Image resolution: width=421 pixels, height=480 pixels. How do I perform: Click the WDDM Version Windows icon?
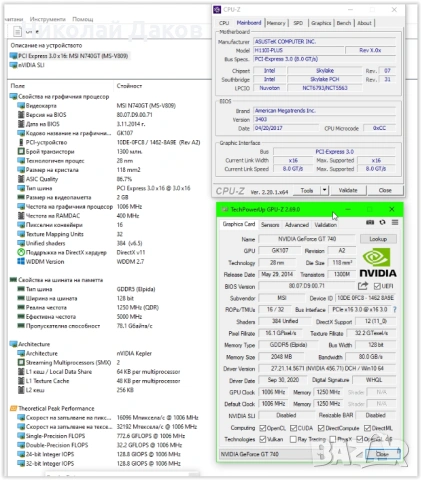click(21, 262)
